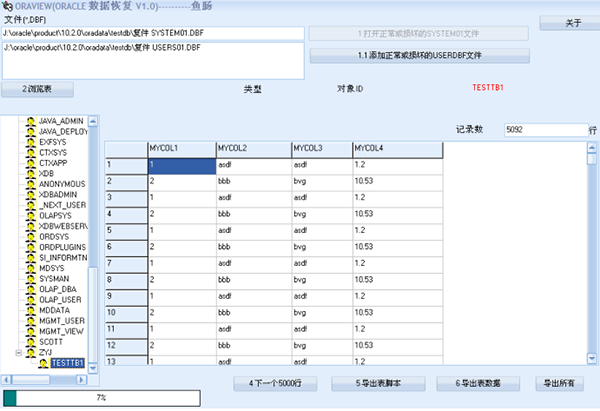Click 6 导出表数据 button
600x411 pixels.
pos(478,383)
